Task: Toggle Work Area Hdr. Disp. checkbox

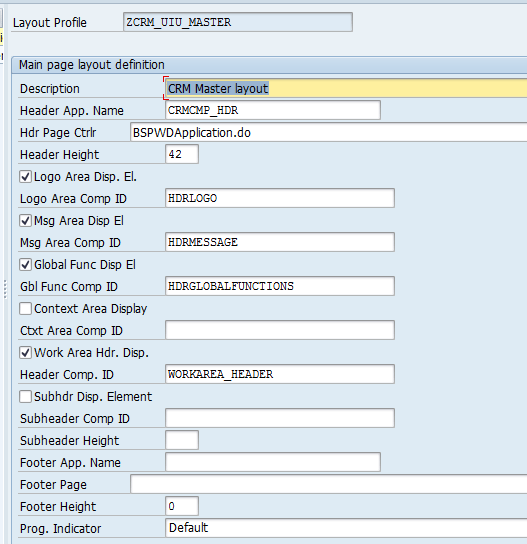Action: tap(25, 352)
